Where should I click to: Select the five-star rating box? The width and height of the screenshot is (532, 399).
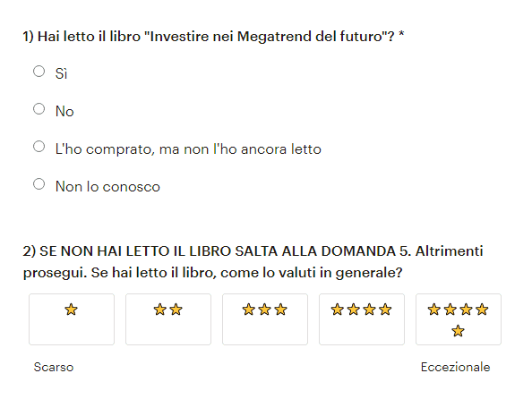pyautogui.click(x=459, y=319)
